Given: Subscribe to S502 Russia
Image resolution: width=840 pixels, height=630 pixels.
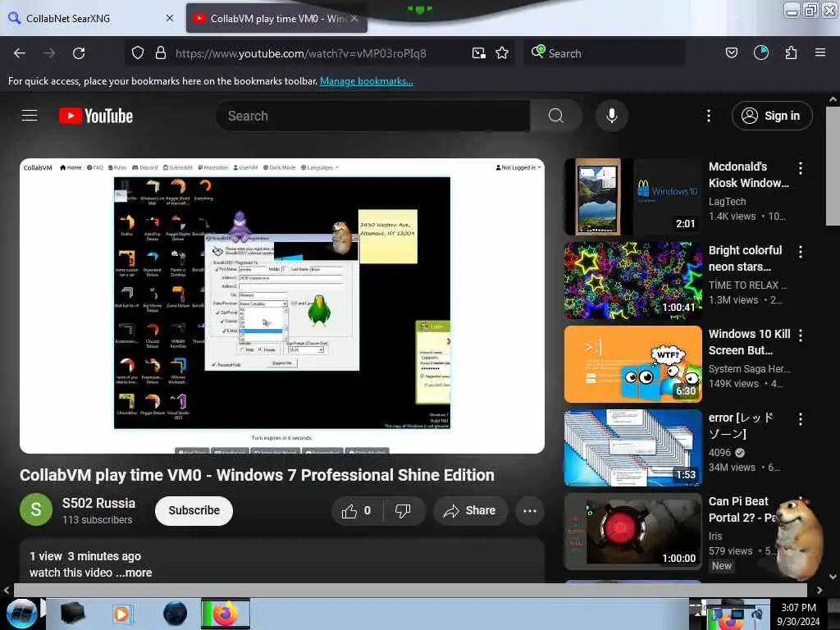Looking at the screenshot, I should pyautogui.click(x=194, y=511).
